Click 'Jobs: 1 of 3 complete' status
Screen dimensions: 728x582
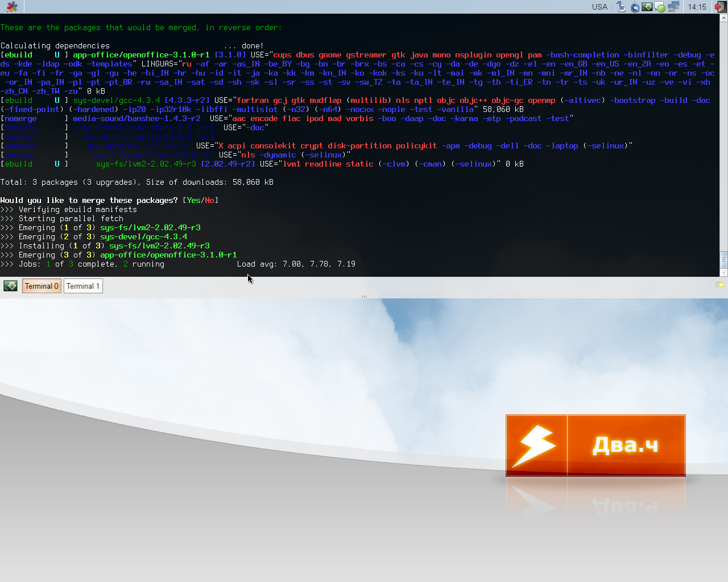82,264
